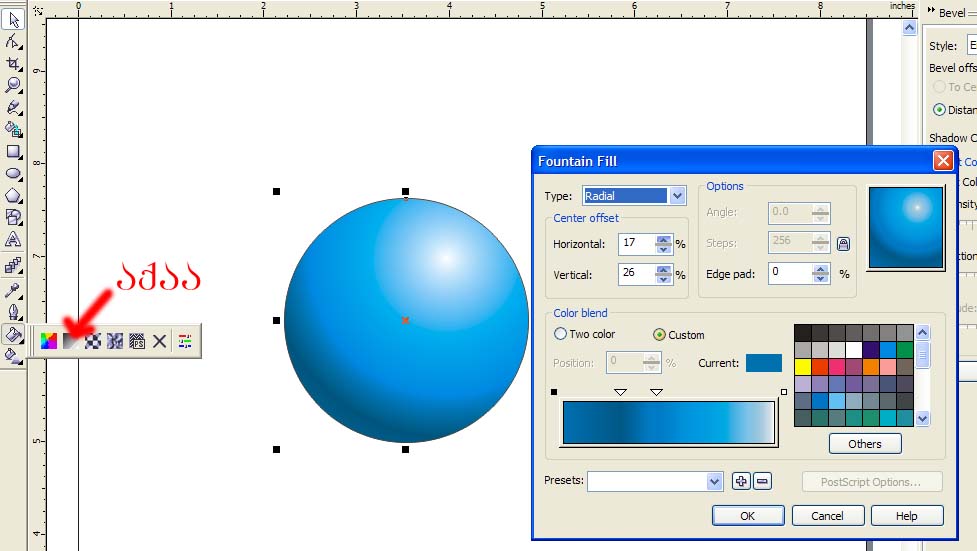Open the Others color button
977x551 pixels.
coord(865,444)
